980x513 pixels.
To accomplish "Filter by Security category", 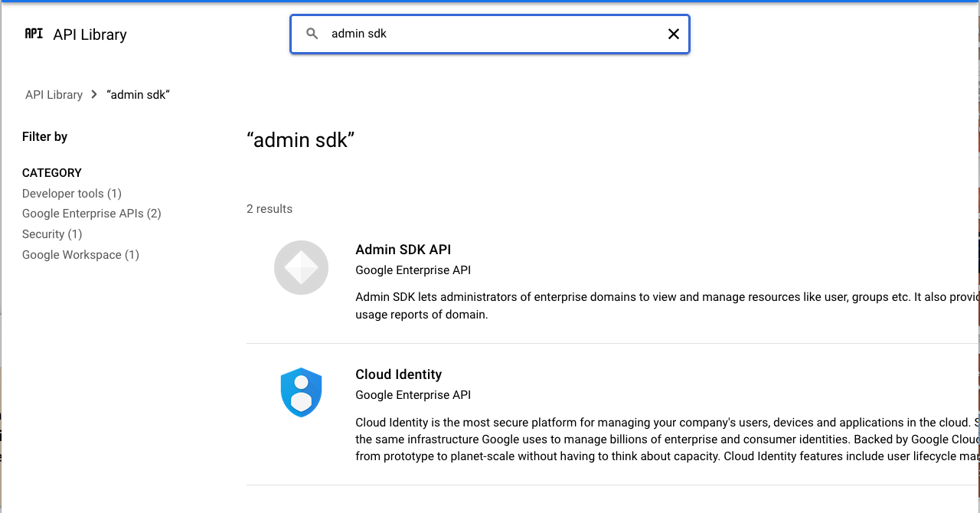I will pyautogui.click(x=52, y=234).
